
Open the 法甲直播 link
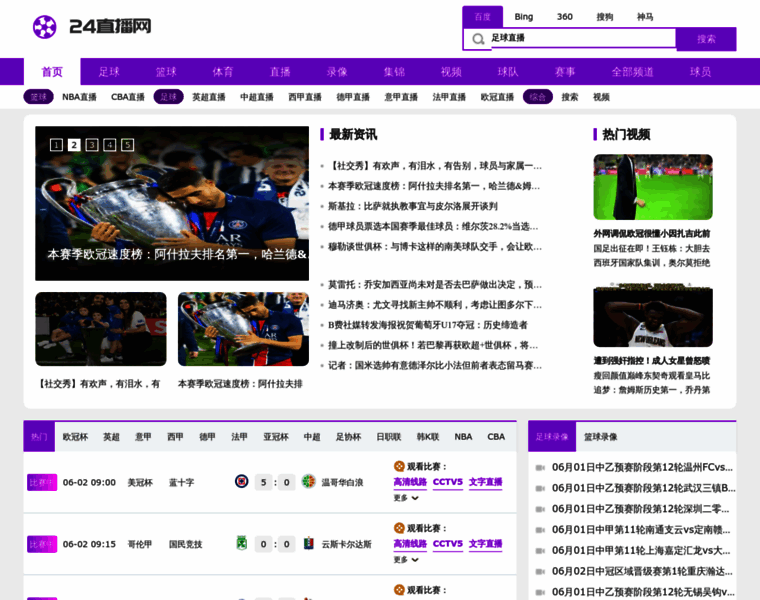click(449, 97)
